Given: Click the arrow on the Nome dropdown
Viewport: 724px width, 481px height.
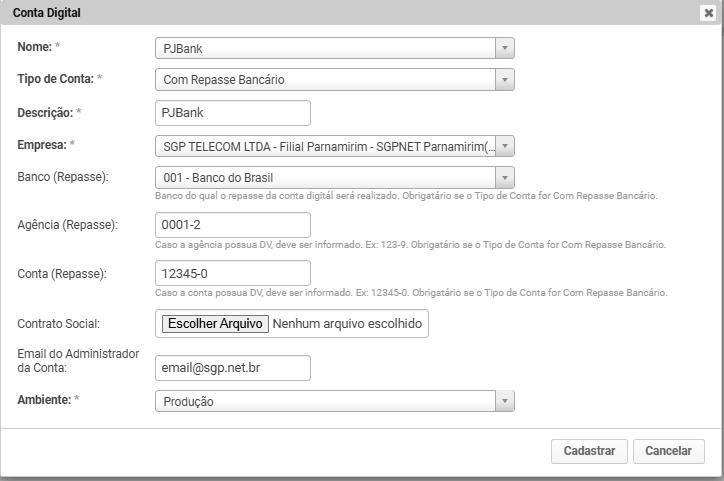Looking at the screenshot, I should click(505, 48).
